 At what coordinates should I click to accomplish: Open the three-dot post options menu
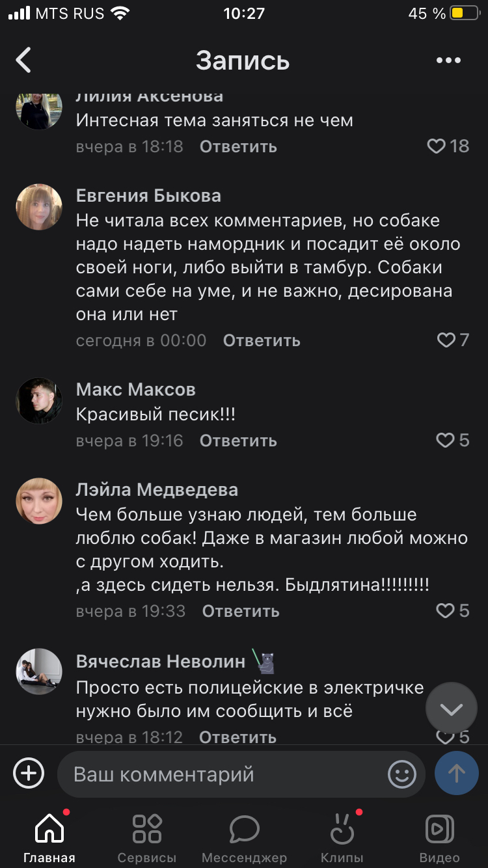pyautogui.click(x=448, y=61)
